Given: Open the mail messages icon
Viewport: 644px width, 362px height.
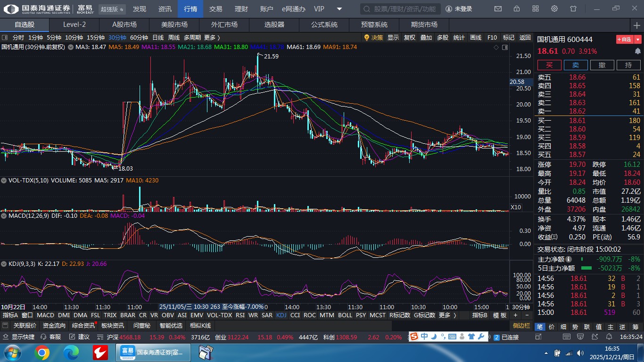Looking at the screenshot, I should coord(498,9).
